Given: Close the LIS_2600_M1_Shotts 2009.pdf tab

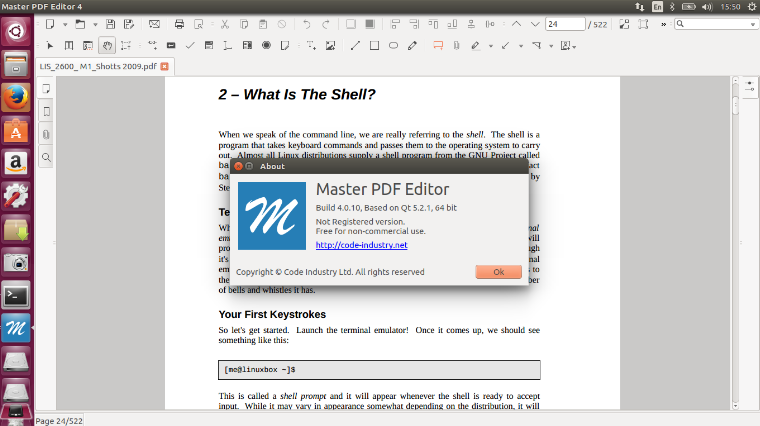Looking at the screenshot, I should (165, 66).
